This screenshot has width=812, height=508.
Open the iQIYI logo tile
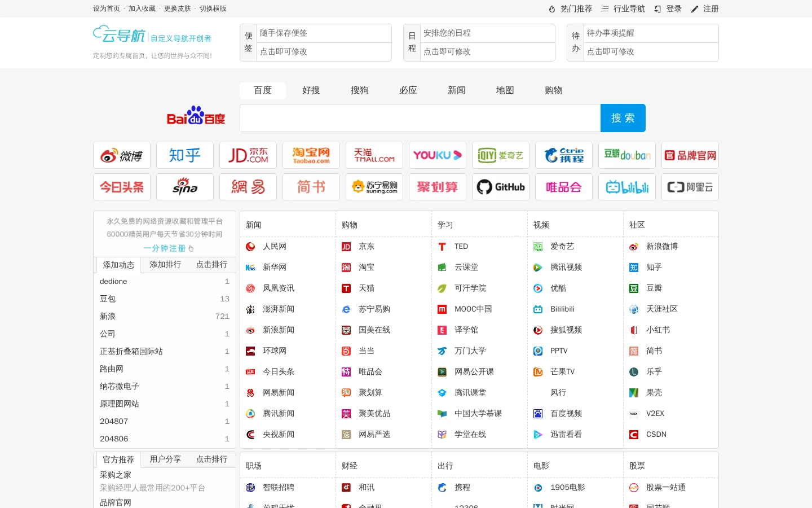tap(501, 155)
